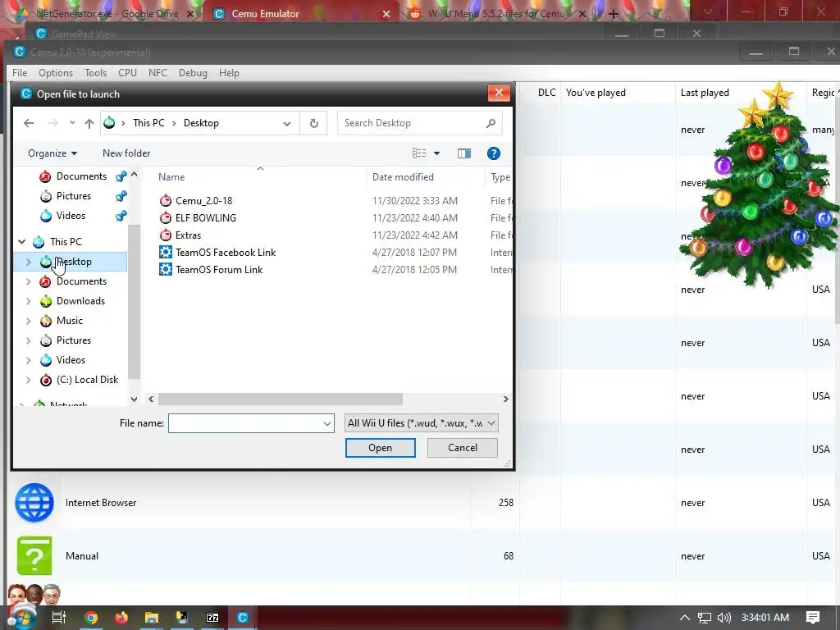
Task: Click the taskbar clock 3:34:01 AM
Action: click(x=765, y=618)
